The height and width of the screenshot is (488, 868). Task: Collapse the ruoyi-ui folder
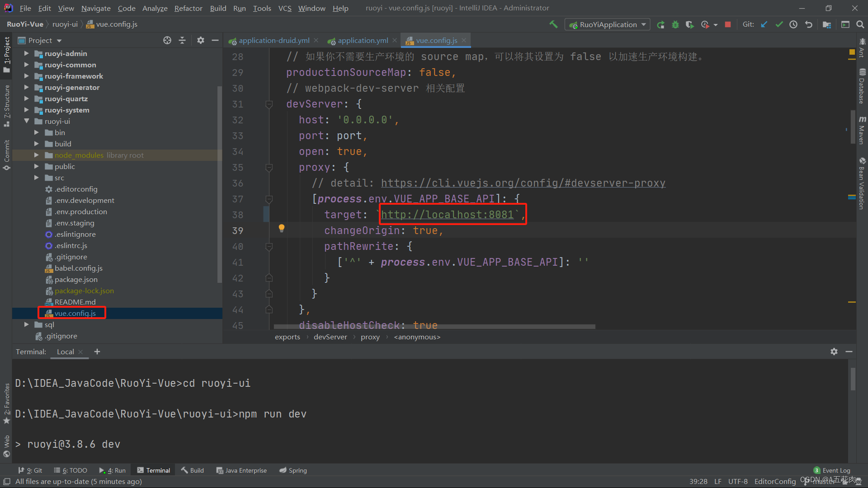pos(26,121)
